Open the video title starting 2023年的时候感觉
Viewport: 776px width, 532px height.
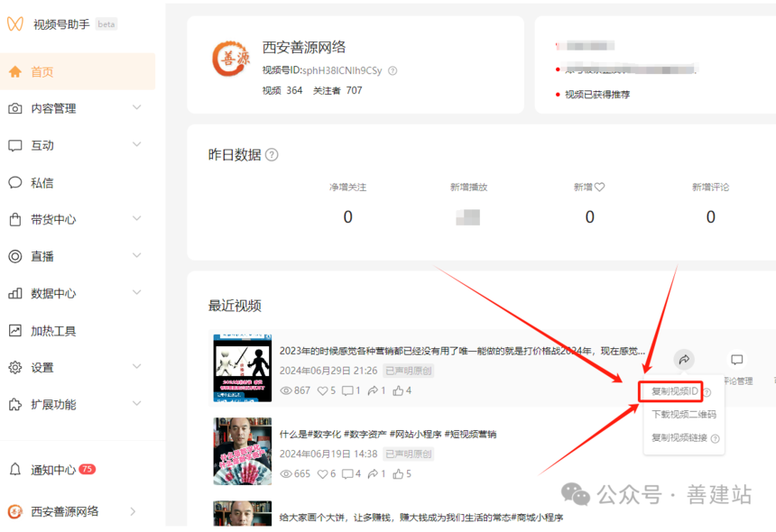coord(462,351)
